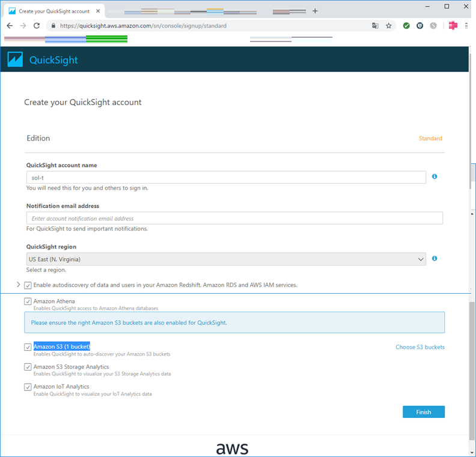Expand the autodiscovery section chevron
Viewport: 476px width, 457px height.
[18, 285]
